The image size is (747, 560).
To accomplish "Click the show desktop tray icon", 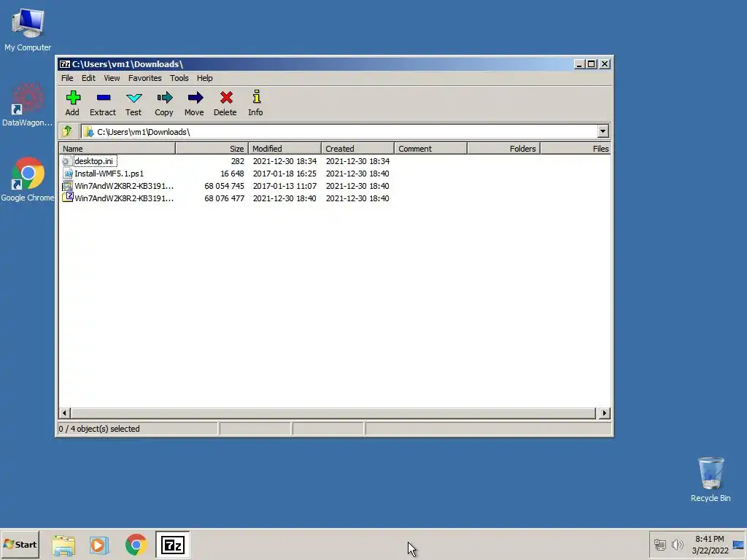I will tap(738, 545).
